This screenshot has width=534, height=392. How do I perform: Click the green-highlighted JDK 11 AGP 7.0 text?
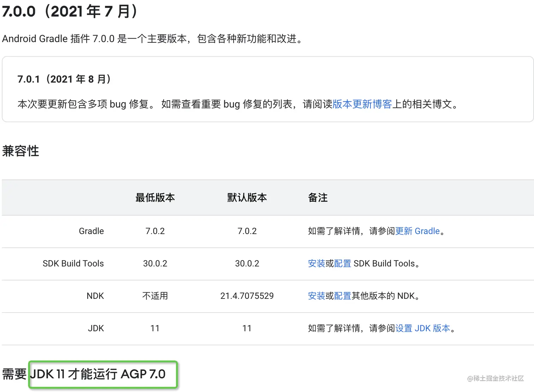coord(102,374)
